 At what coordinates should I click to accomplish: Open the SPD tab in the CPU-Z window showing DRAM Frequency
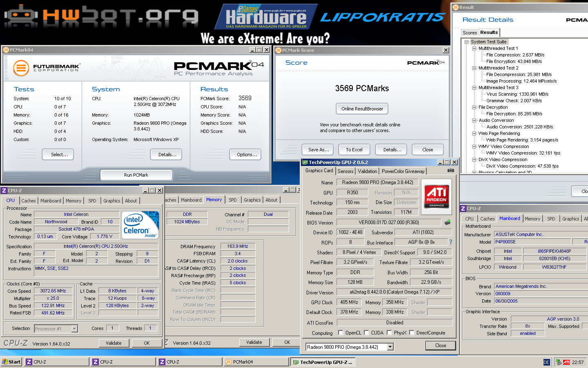pyautogui.click(x=233, y=200)
